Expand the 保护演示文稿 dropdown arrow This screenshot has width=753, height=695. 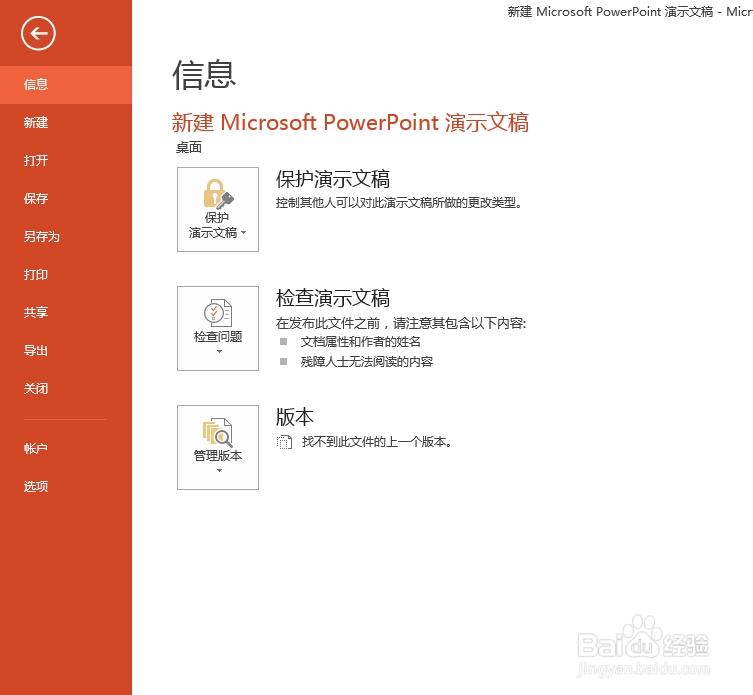(243, 232)
